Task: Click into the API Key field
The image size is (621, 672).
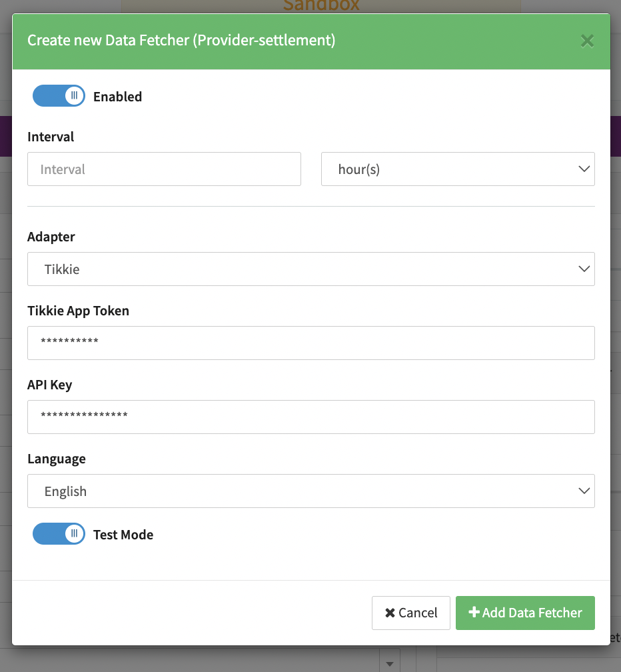Action: [310, 417]
